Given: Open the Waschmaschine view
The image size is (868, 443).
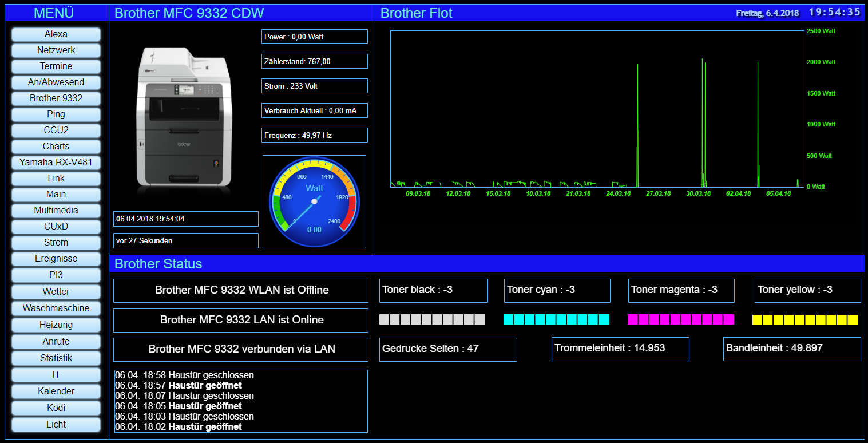Looking at the screenshot, I should (56, 308).
